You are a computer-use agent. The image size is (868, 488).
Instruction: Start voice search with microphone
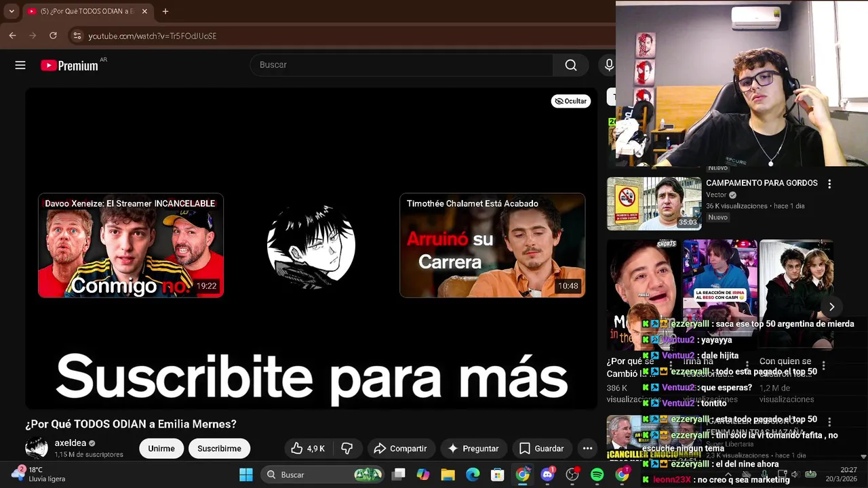coord(609,65)
